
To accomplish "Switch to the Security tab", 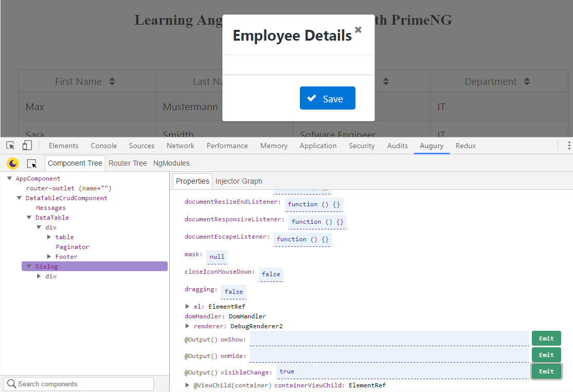I will (362, 146).
